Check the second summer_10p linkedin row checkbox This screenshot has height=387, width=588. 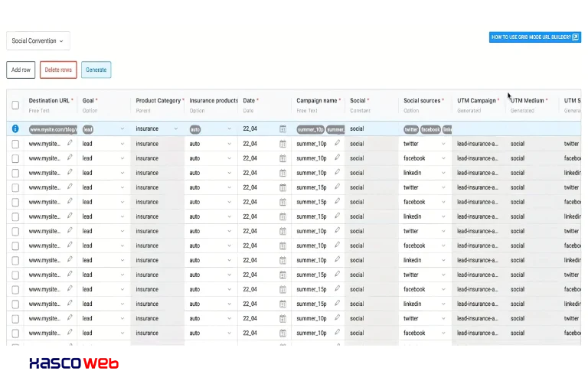click(15, 260)
